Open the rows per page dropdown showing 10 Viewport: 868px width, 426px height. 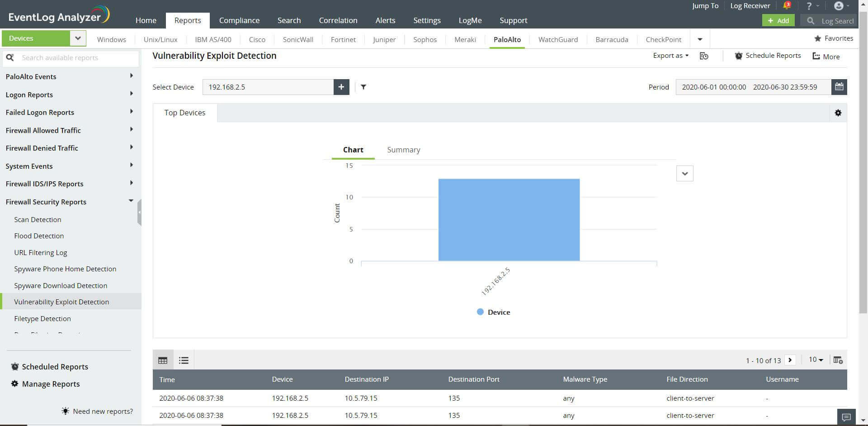[x=816, y=360]
